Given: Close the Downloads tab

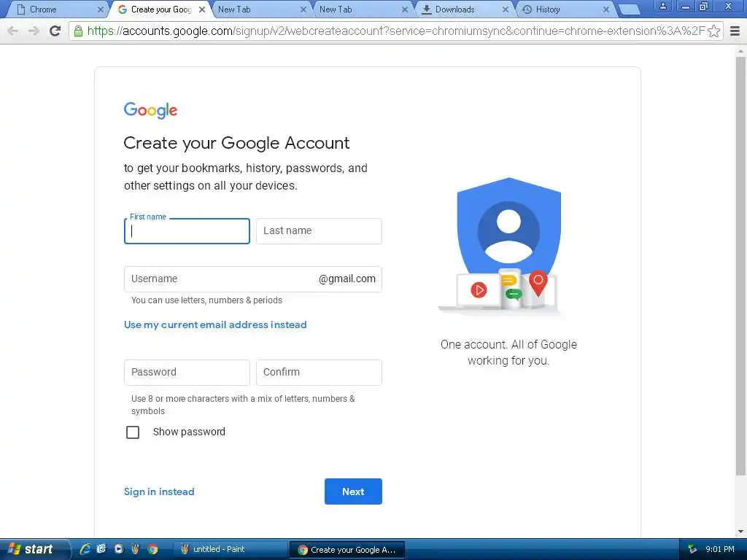Looking at the screenshot, I should pyautogui.click(x=506, y=9).
